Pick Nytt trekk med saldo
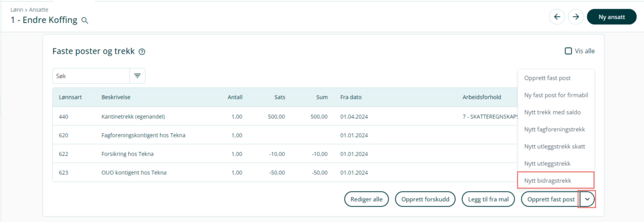644x222 pixels. [x=552, y=112]
